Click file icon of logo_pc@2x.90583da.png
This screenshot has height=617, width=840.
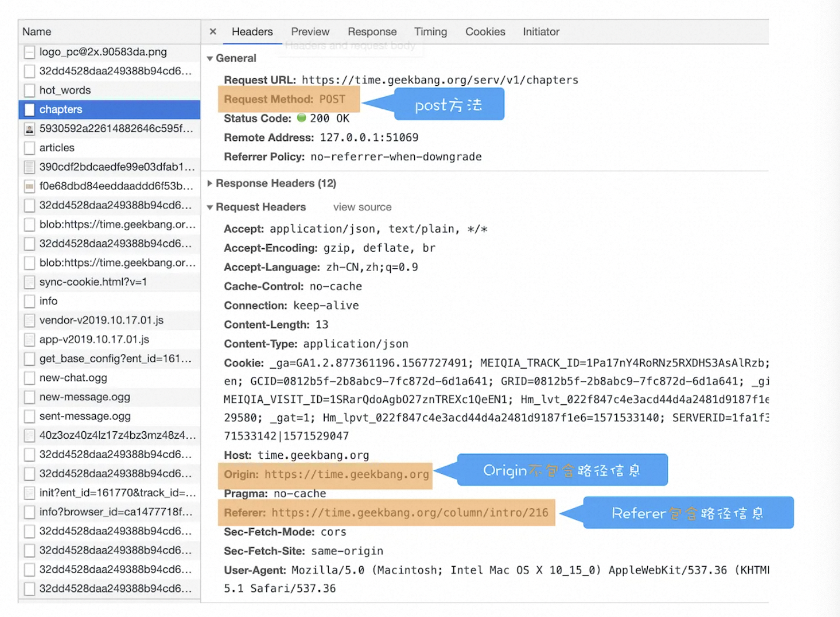(x=29, y=53)
